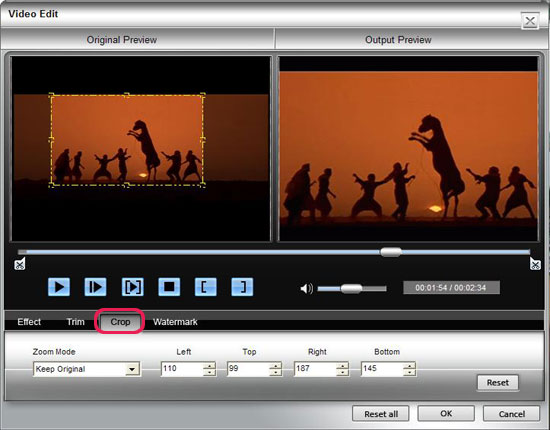
Task: Click the left-middle crop frame handle
Action: pos(51,140)
